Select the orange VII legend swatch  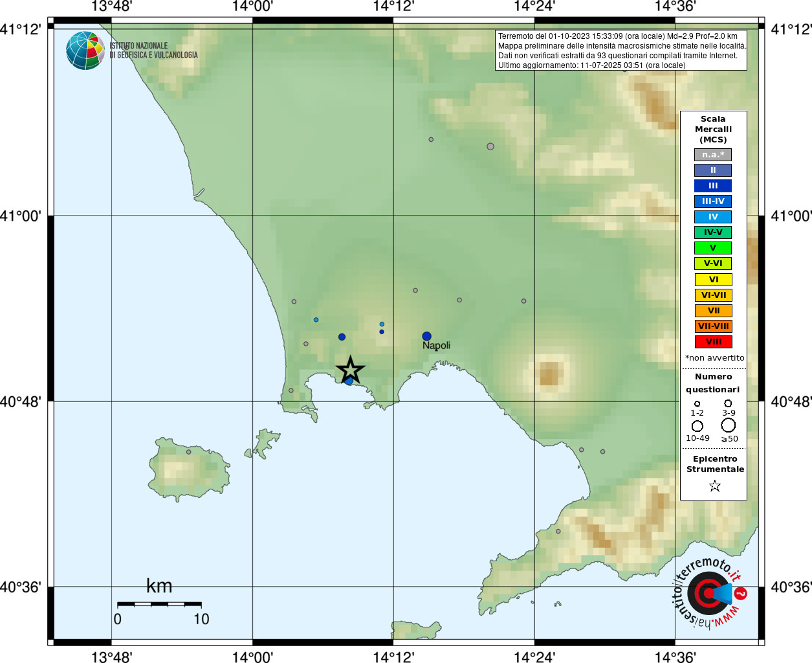point(713,311)
